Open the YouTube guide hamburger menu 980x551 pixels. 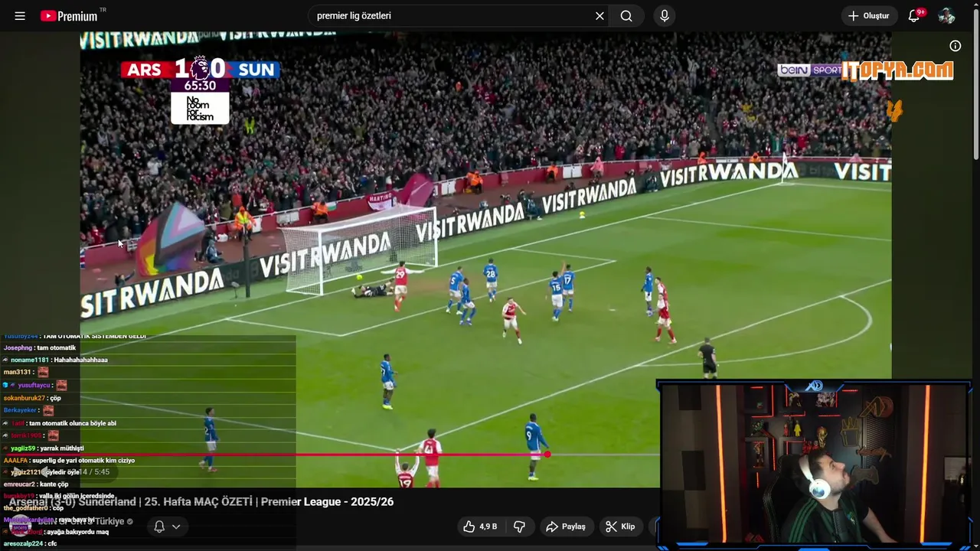[20, 15]
